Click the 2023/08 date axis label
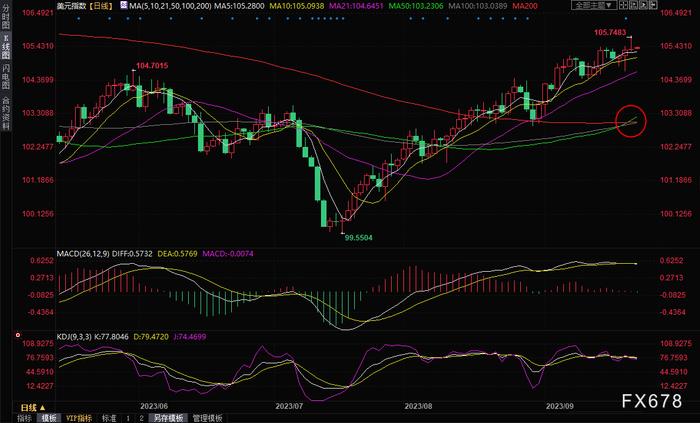700x423 pixels. pyautogui.click(x=418, y=406)
